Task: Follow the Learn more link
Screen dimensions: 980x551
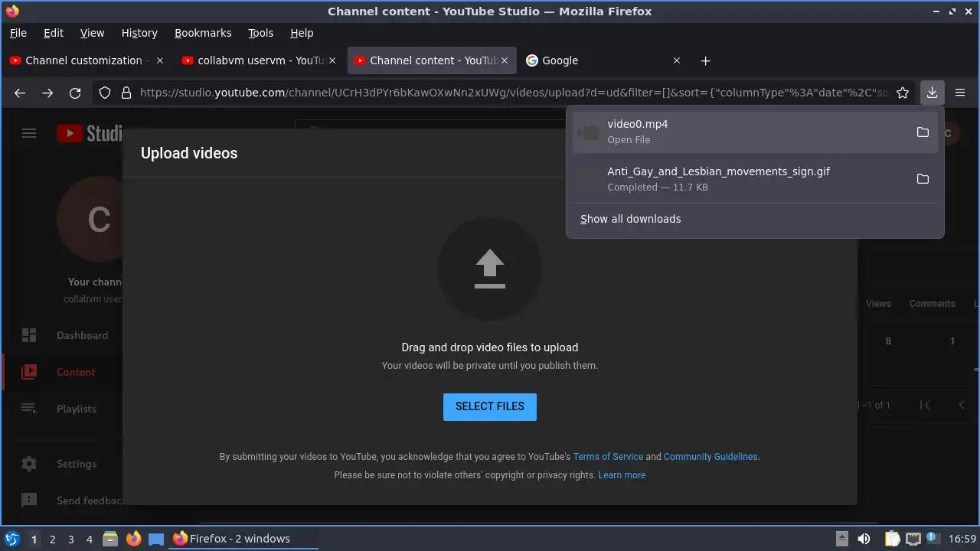Action: pos(622,475)
